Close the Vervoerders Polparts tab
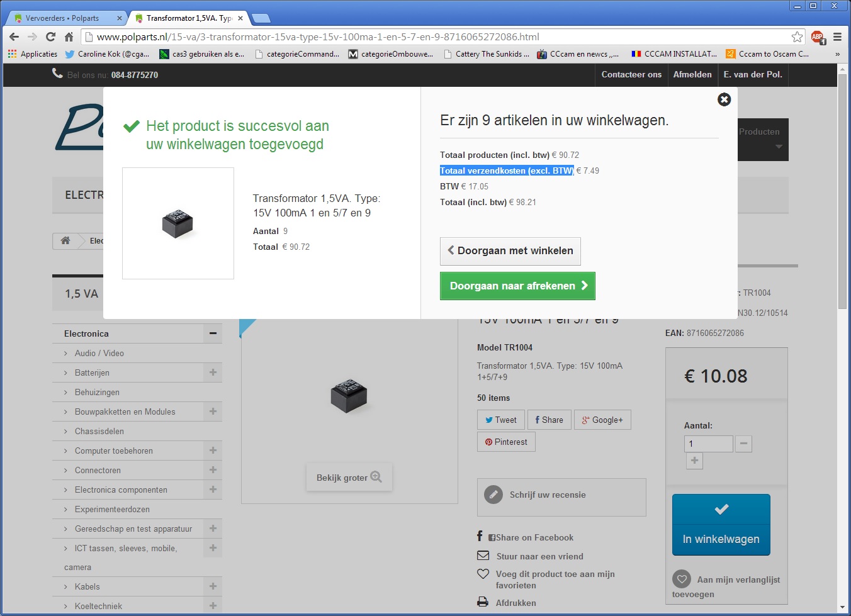The width and height of the screenshot is (851, 616). (x=119, y=18)
